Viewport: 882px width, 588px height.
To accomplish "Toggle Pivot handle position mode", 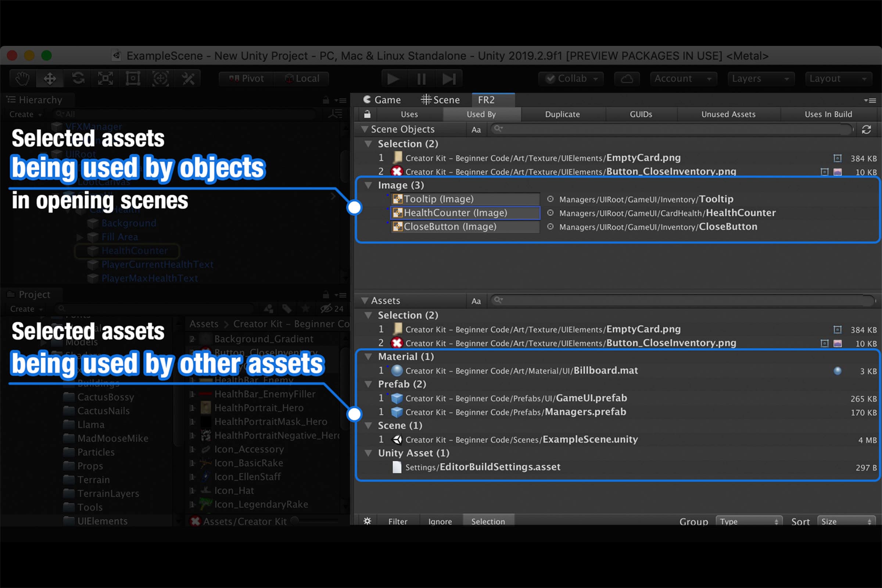I will pos(246,79).
